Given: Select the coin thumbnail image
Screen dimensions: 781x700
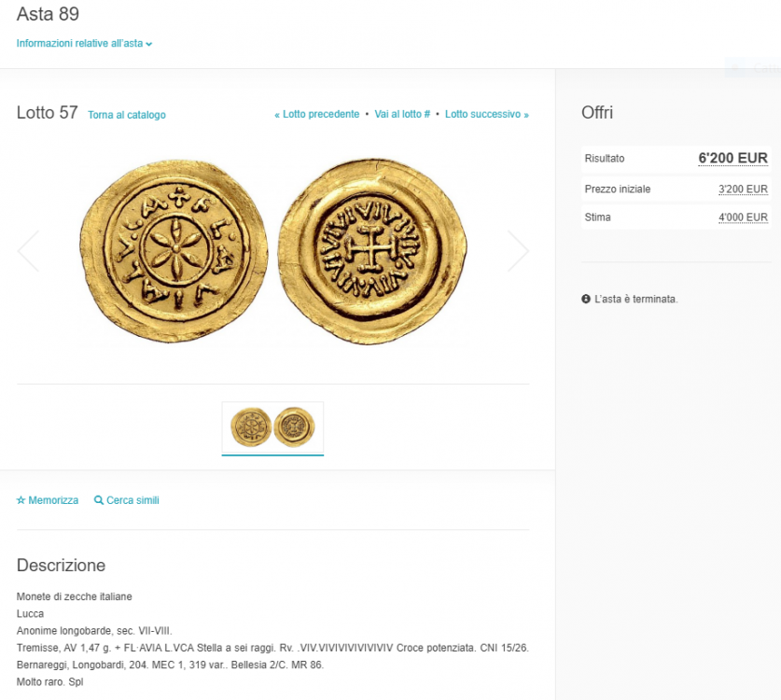Looking at the screenshot, I should (272, 427).
